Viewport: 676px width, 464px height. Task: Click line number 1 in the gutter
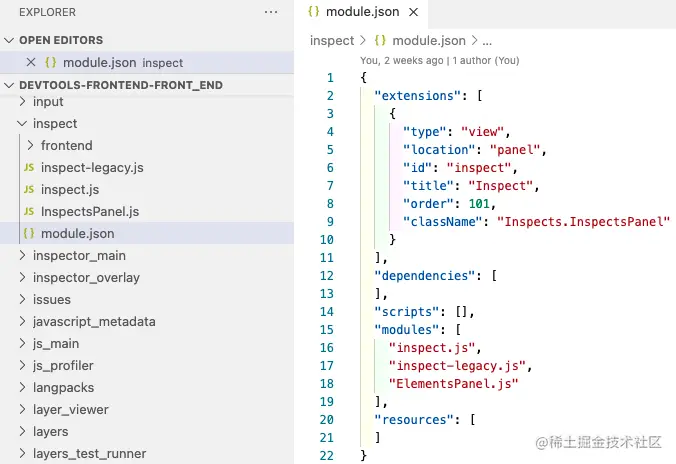click(x=330, y=78)
